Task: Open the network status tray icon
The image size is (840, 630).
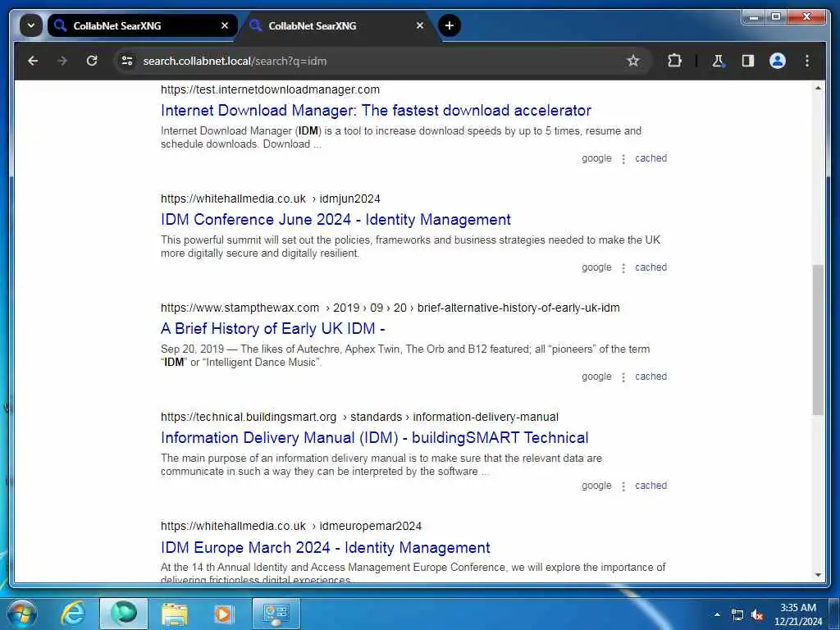Action: pos(737,615)
